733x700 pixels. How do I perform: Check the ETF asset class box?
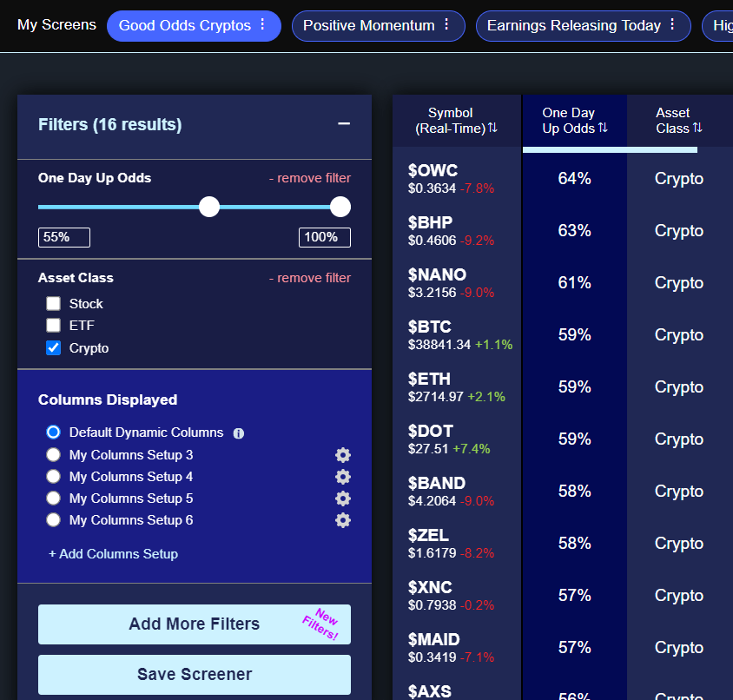53,325
